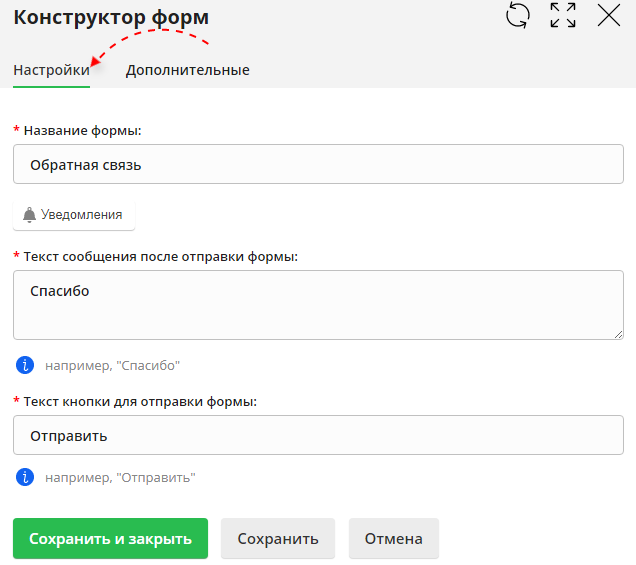The width and height of the screenshot is (636, 565).
Task: Click the Конструктор форм title
Action: [x=111, y=17]
